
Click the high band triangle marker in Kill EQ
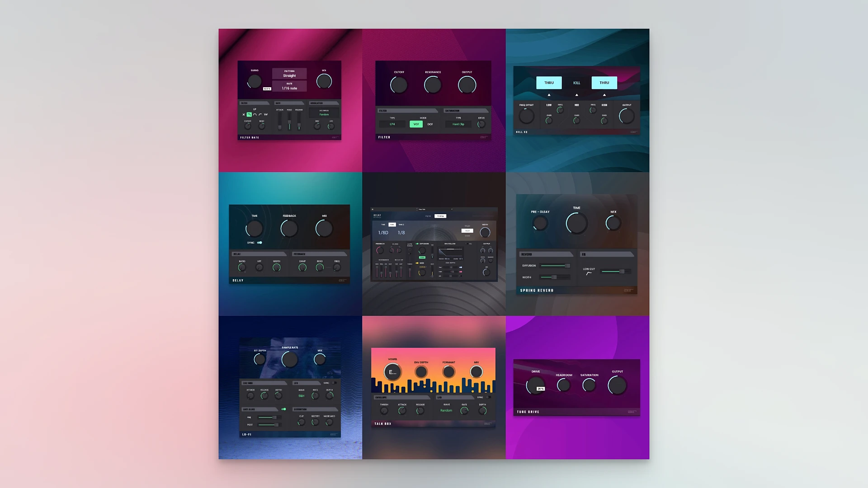[604, 95]
